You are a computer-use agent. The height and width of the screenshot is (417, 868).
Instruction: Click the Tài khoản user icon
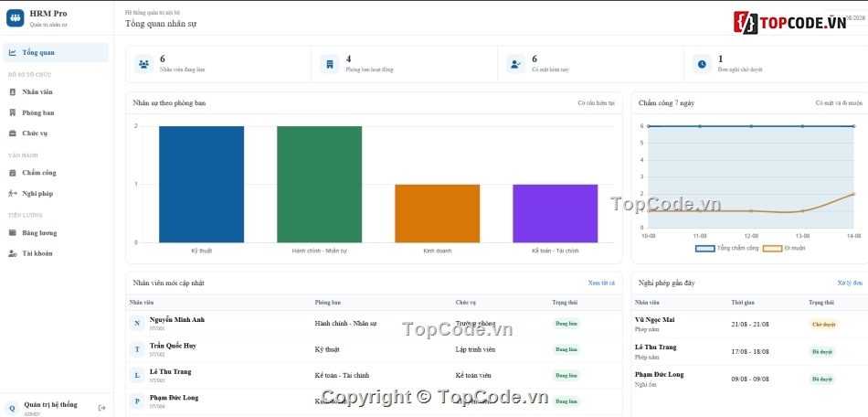pos(13,253)
